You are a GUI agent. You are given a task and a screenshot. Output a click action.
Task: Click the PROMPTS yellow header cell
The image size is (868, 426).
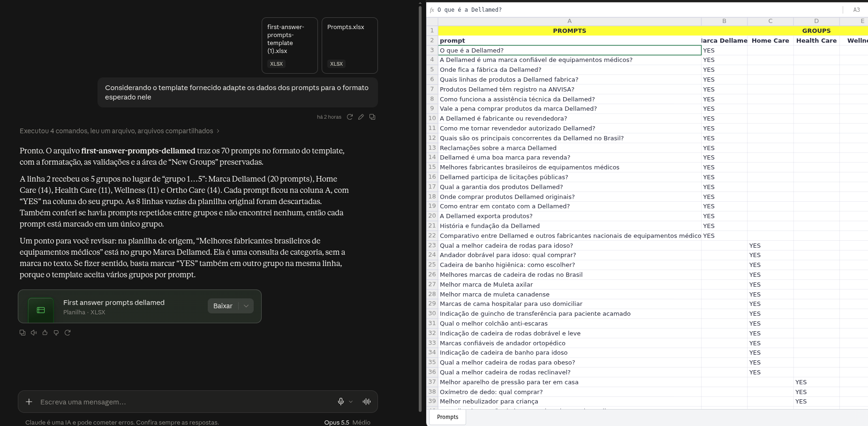(569, 31)
